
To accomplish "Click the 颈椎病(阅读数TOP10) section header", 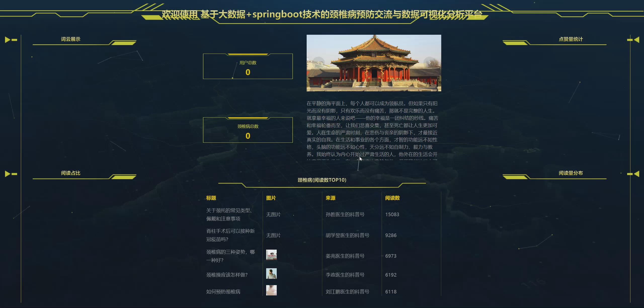I will (321, 180).
